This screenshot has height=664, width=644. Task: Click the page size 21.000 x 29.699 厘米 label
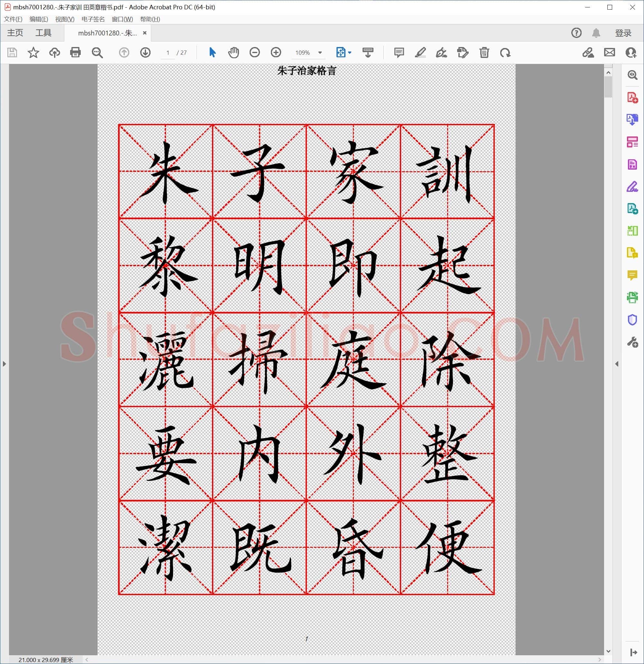[46, 659]
